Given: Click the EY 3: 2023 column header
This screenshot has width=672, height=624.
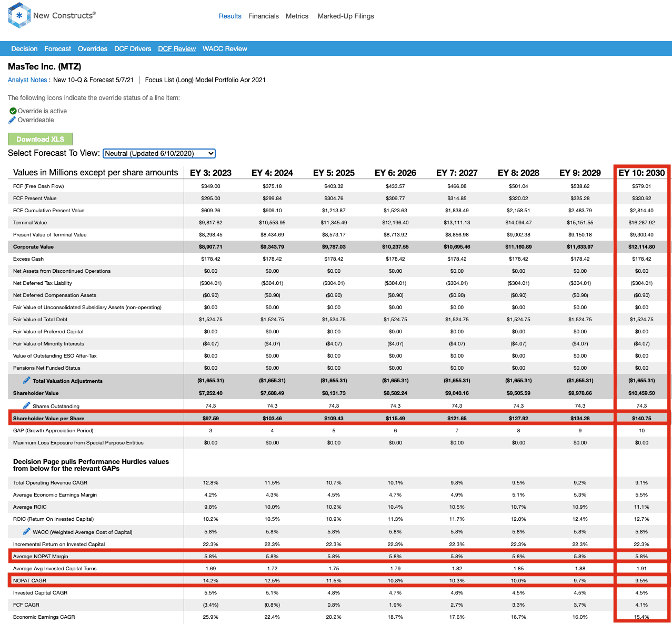Looking at the screenshot, I should [x=210, y=173].
